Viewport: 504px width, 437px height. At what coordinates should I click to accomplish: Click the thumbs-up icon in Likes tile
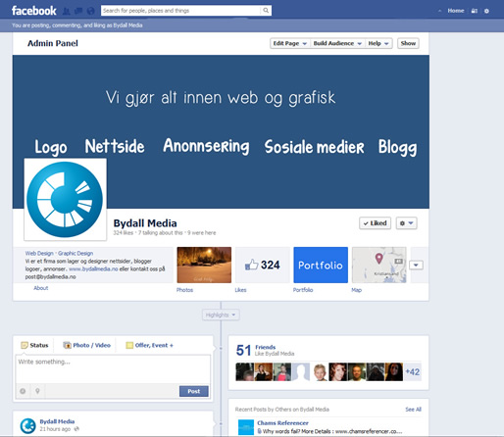click(x=251, y=265)
